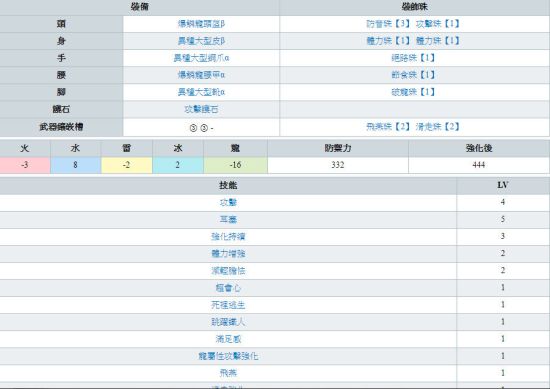Click the 雷 resistance header

(127, 148)
